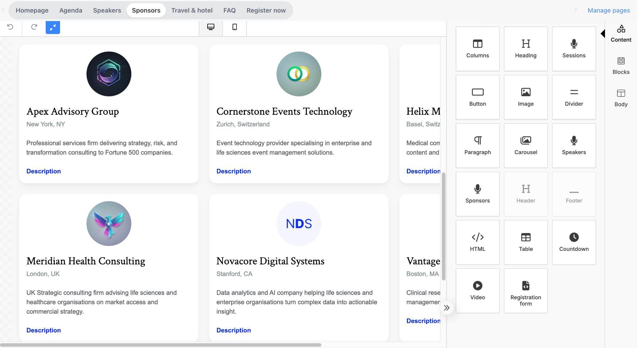Click the Apex Advisory Group logo
Image resolution: width=644 pixels, height=348 pixels.
tap(109, 74)
